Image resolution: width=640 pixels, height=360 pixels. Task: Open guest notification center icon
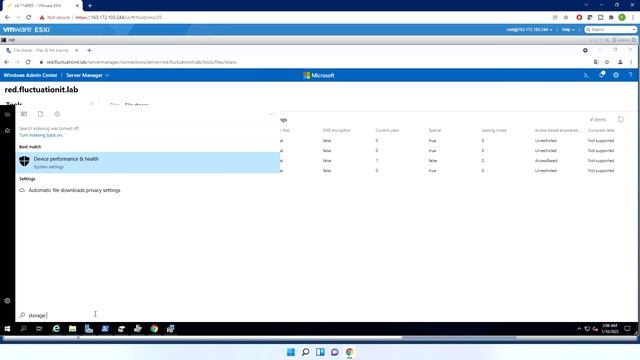[627, 329]
